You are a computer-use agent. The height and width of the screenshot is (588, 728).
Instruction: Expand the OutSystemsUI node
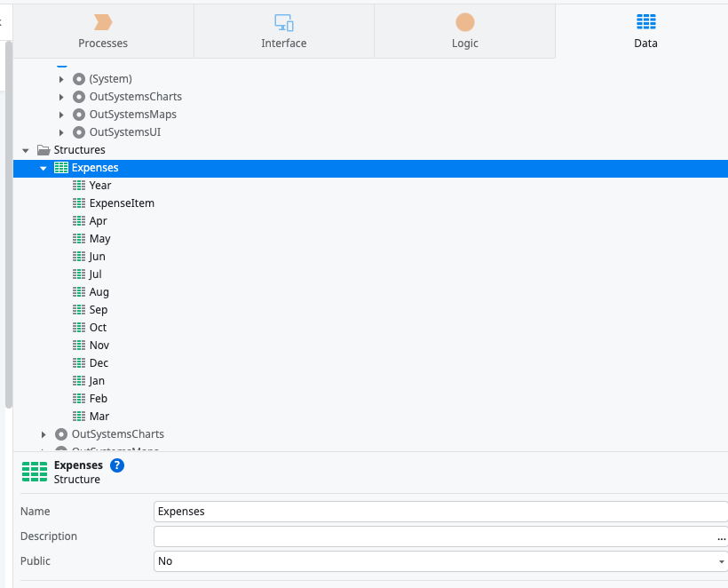point(61,133)
